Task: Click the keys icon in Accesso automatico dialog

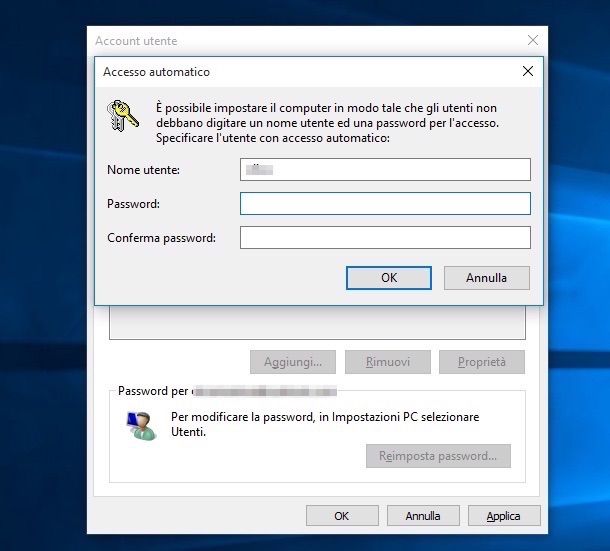Action: pos(123,116)
